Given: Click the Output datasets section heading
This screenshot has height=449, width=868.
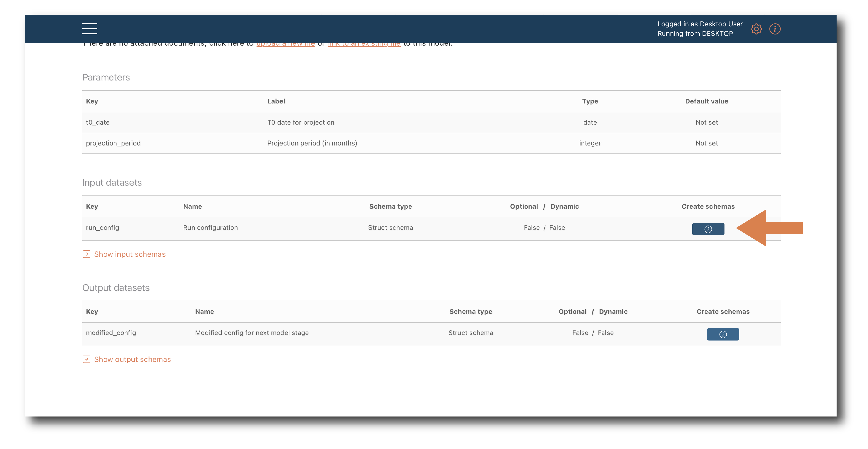Looking at the screenshot, I should click(x=116, y=288).
